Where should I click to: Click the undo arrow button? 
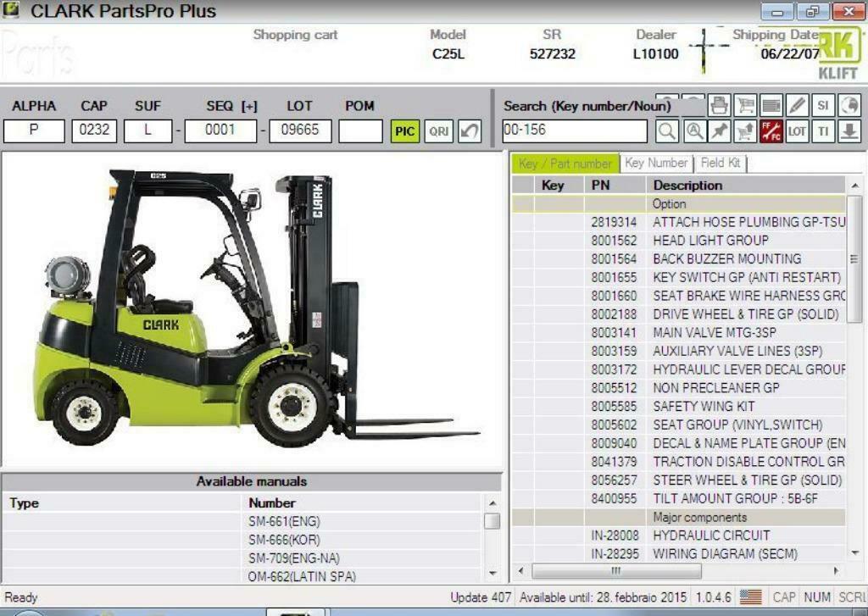point(470,131)
